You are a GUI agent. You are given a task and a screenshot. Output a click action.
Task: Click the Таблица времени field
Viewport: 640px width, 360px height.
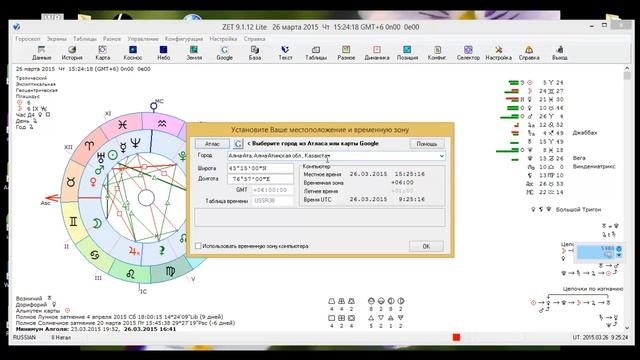tap(272, 201)
